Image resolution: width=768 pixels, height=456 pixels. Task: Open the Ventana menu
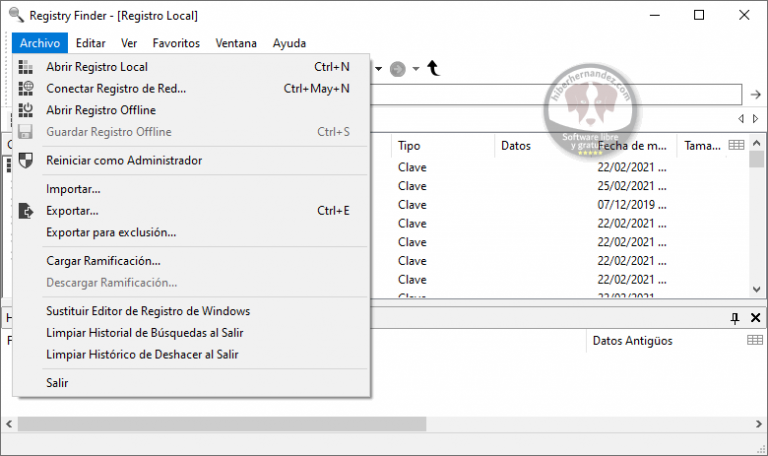[x=235, y=43]
